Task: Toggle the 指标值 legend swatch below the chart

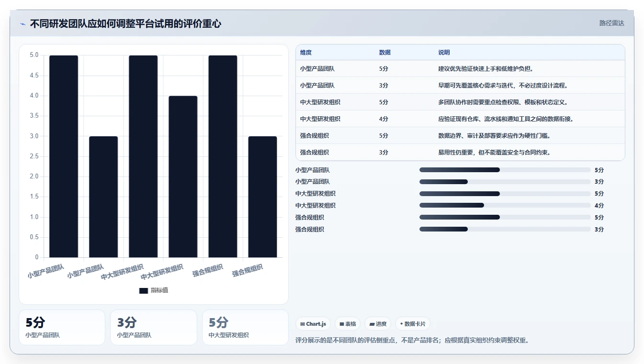Action: point(143,290)
